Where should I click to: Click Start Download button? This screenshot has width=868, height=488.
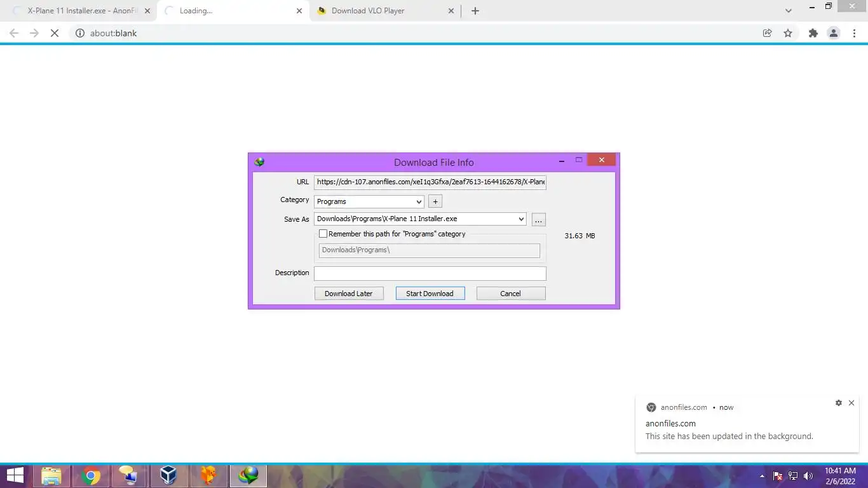tap(430, 294)
